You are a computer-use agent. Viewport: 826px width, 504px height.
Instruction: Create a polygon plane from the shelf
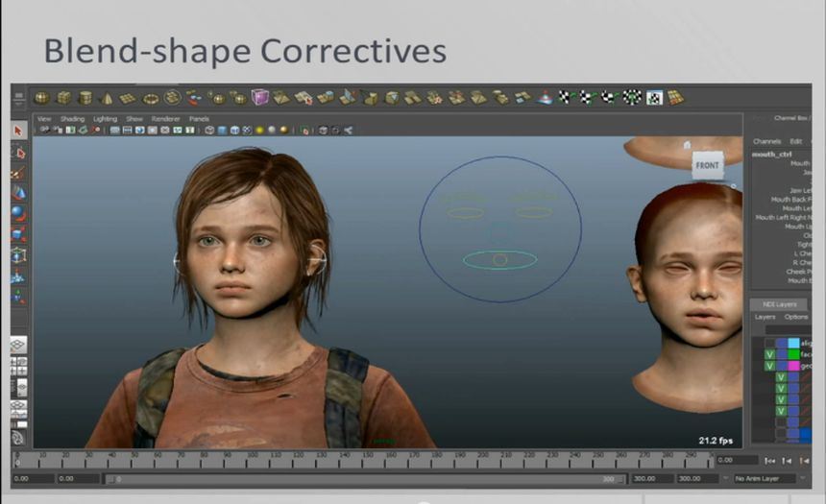pyautogui.click(x=128, y=98)
